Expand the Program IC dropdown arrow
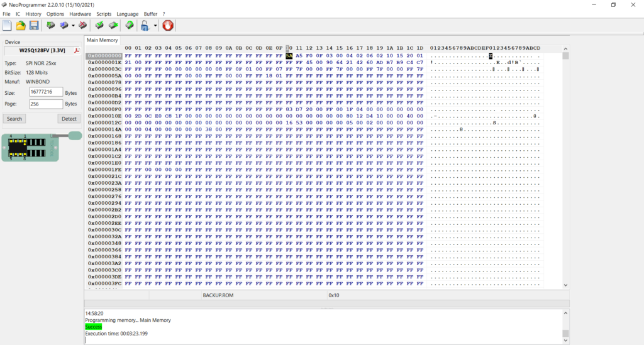644x345 pixels. pos(73,26)
